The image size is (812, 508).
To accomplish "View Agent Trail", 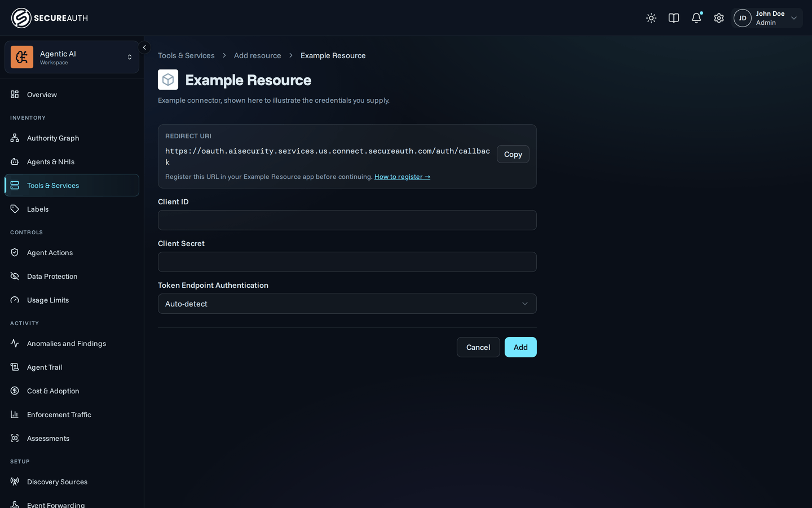I will tap(72, 367).
